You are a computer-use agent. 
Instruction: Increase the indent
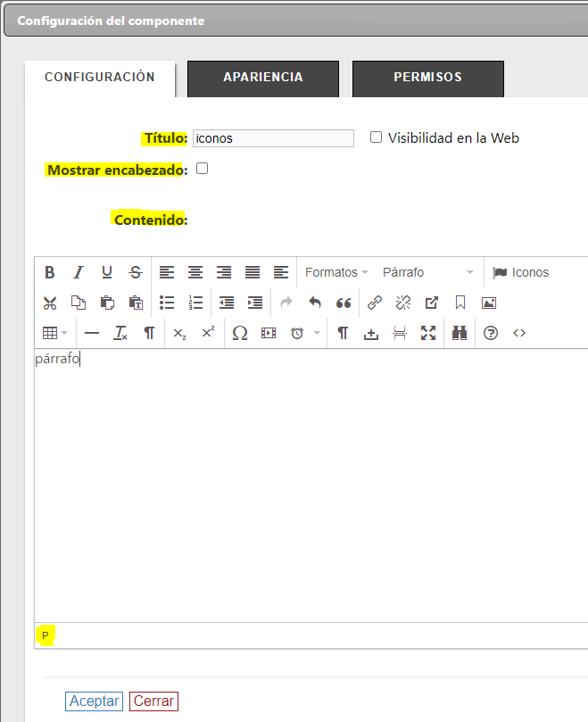click(255, 303)
